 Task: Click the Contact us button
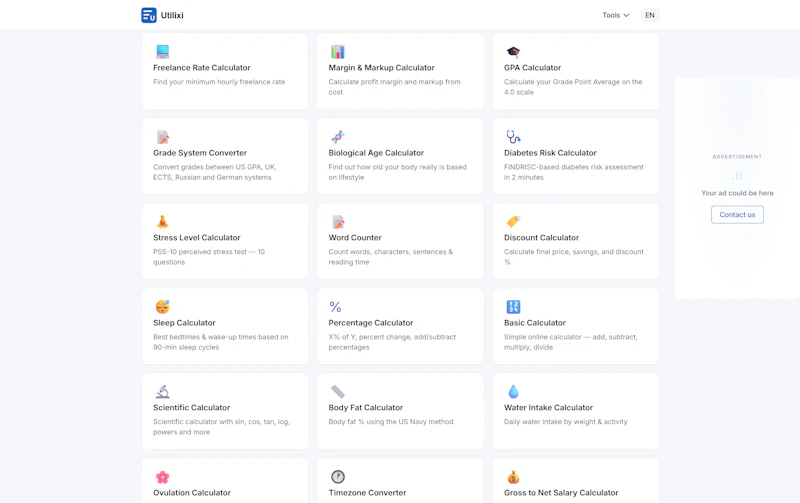coord(737,215)
